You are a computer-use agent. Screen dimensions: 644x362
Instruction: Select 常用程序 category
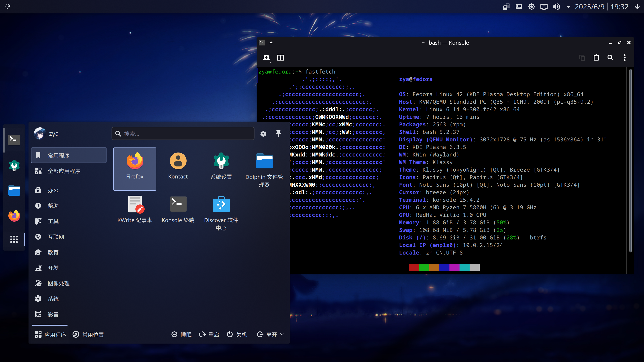[69, 155]
